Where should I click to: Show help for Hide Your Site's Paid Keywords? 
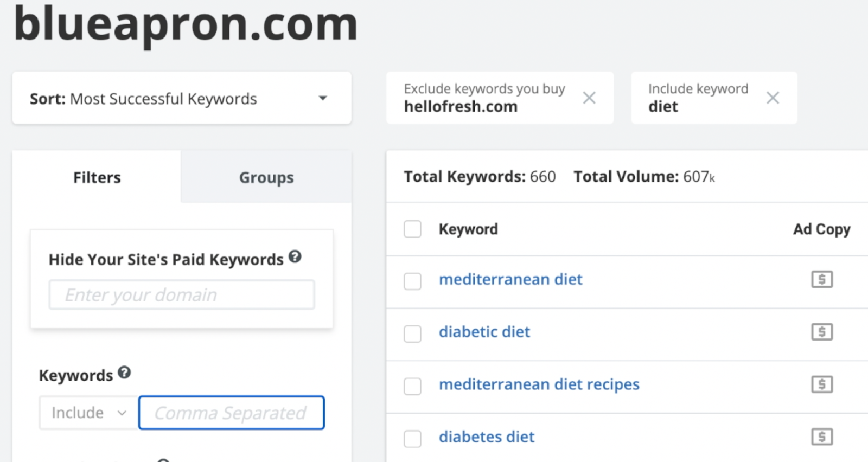[x=295, y=257]
